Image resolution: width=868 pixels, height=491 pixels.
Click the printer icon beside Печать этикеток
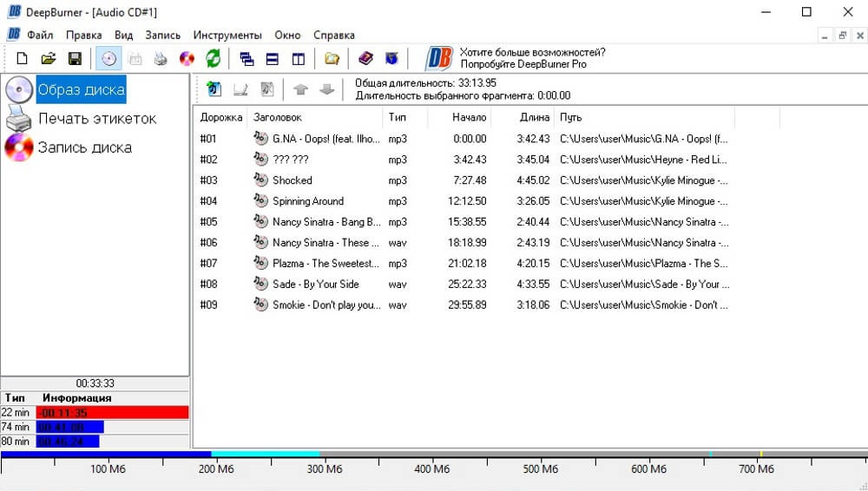tap(19, 119)
